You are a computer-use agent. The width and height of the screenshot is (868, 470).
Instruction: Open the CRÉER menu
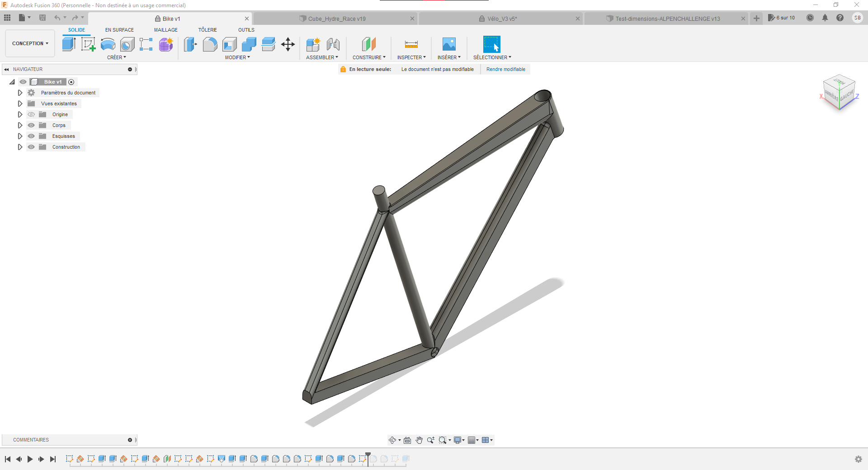click(116, 57)
